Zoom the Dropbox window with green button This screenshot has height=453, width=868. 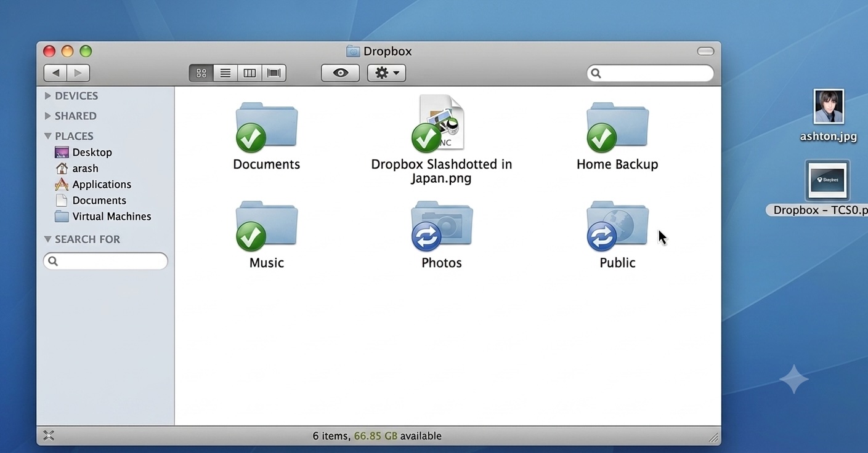coord(86,51)
